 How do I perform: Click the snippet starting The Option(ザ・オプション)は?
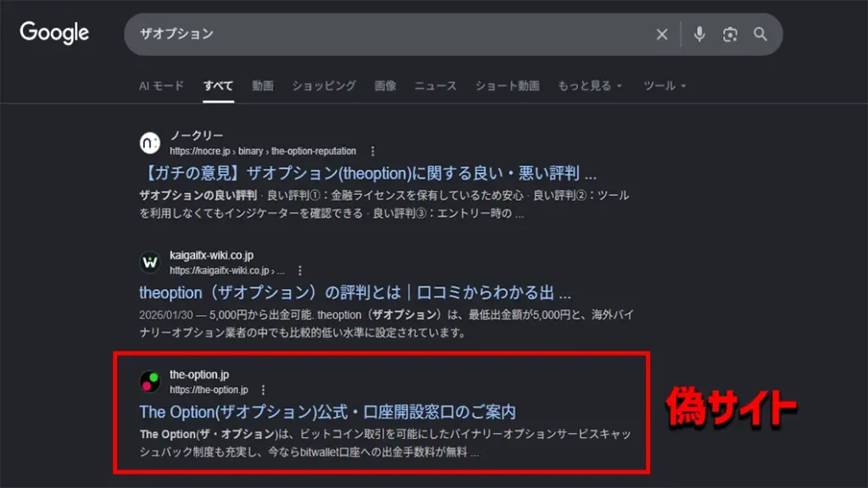pos(386,443)
